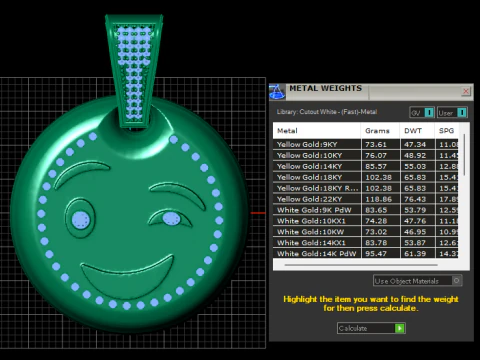This screenshot has height=360, width=480.
Task: Click the DWT column header
Action: 417,131
